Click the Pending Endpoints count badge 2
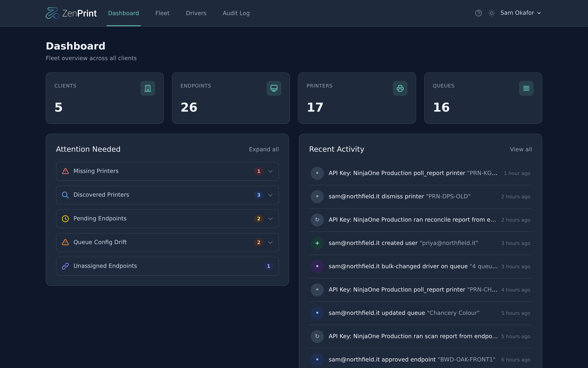The image size is (588, 368). point(259,219)
